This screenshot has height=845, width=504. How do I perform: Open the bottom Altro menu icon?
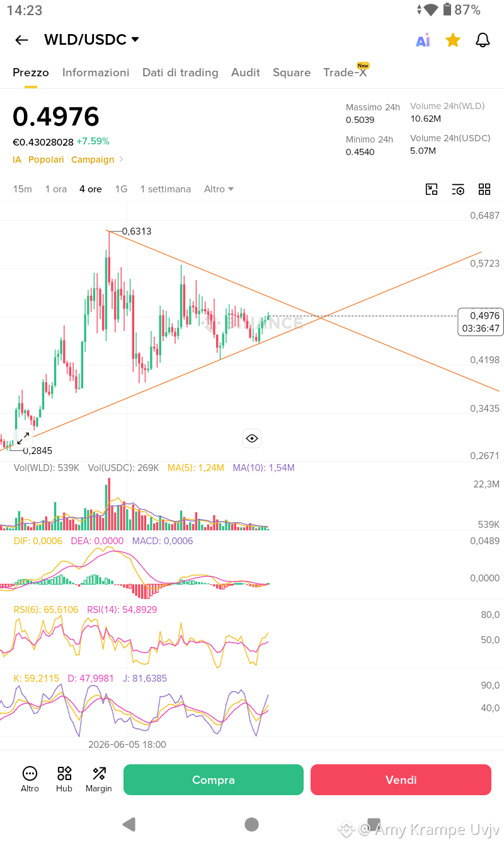tap(30, 780)
